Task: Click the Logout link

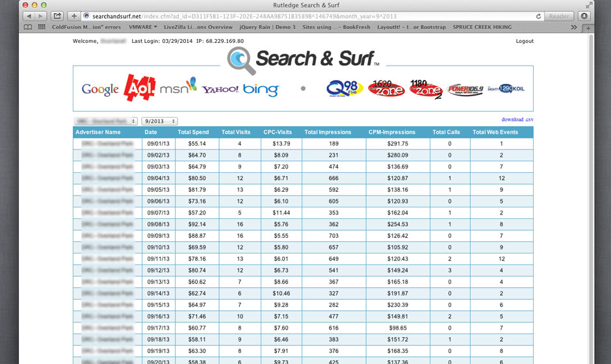Action: (525, 41)
